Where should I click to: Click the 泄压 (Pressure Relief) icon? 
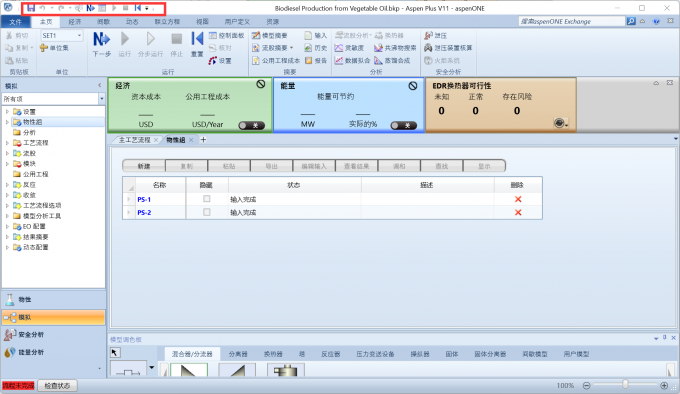tap(428, 36)
